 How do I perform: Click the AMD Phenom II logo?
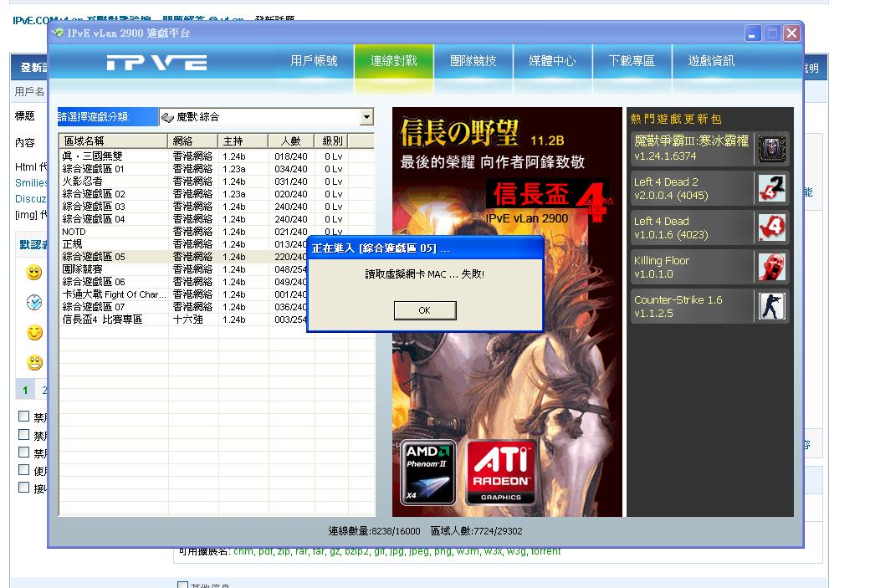(x=429, y=472)
